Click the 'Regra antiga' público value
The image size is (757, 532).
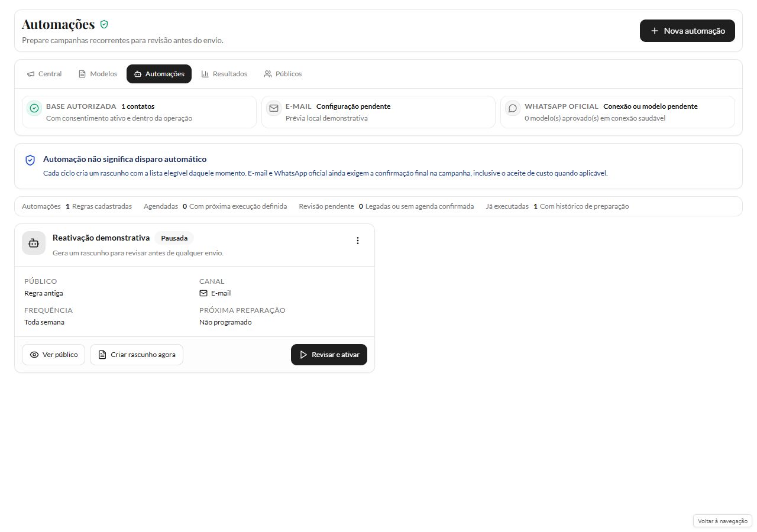[x=44, y=293]
